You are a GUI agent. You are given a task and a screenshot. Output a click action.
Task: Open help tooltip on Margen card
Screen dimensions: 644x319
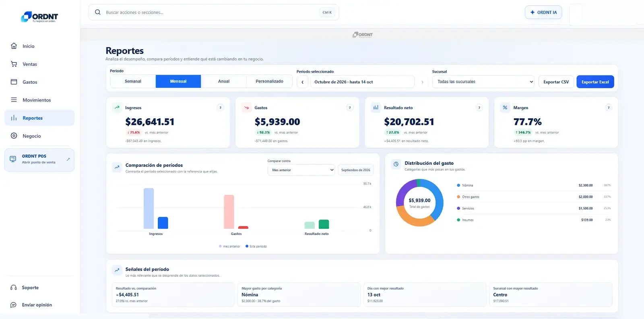(x=609, y=108)
